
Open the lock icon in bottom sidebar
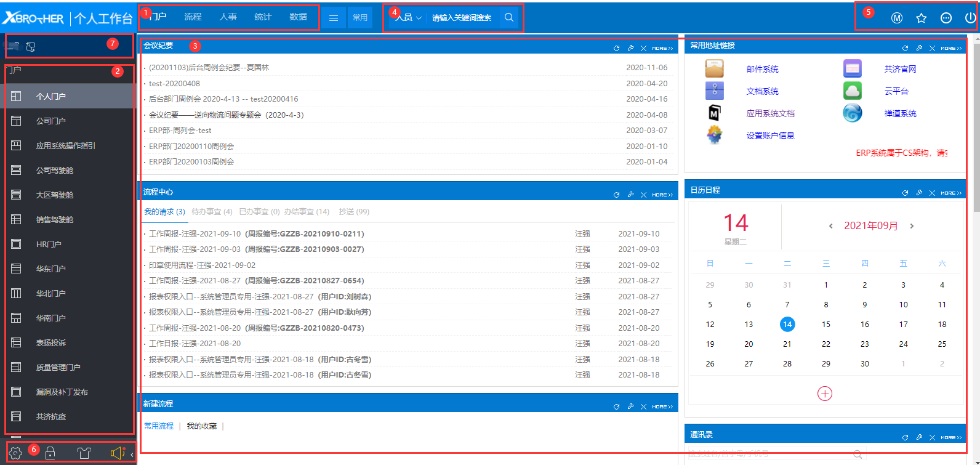point(50,453)
